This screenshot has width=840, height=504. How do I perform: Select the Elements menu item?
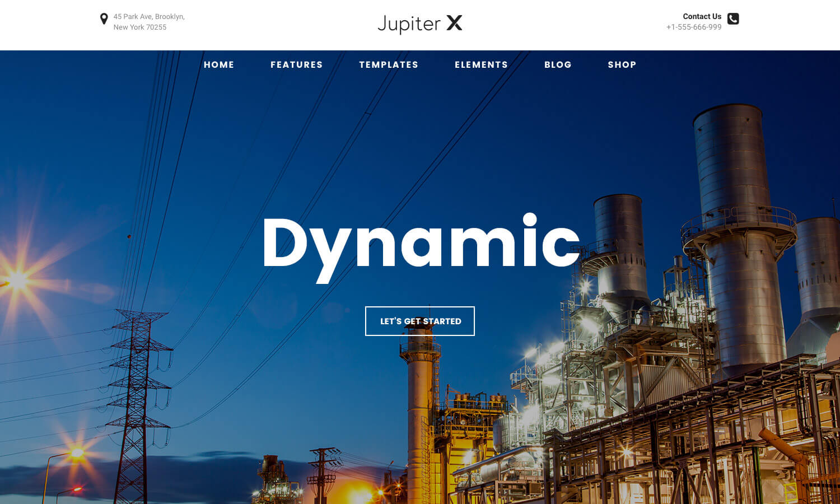482,65
